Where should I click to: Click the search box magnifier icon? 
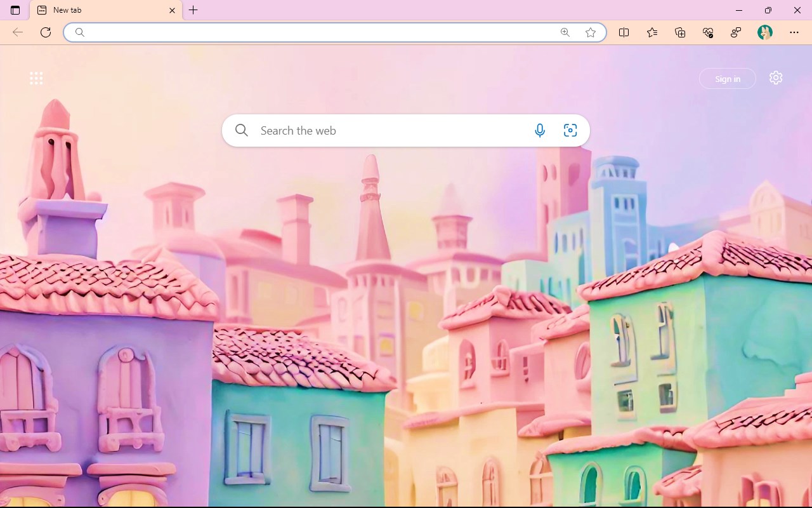coord(242,130)
